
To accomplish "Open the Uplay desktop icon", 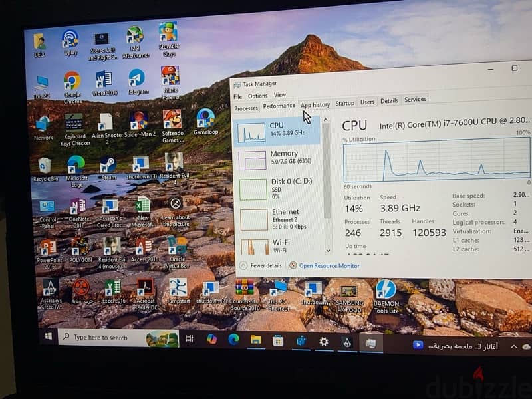I will pyautogui.click(x=70, y=43).
